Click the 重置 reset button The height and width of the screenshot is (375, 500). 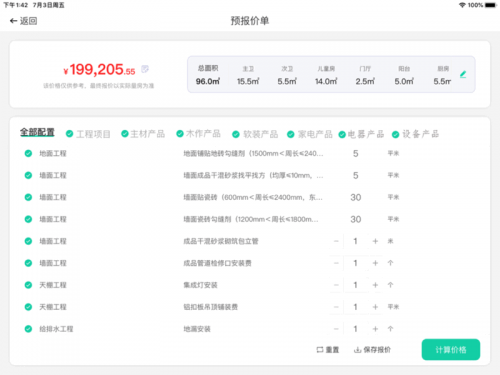point(328,350)
